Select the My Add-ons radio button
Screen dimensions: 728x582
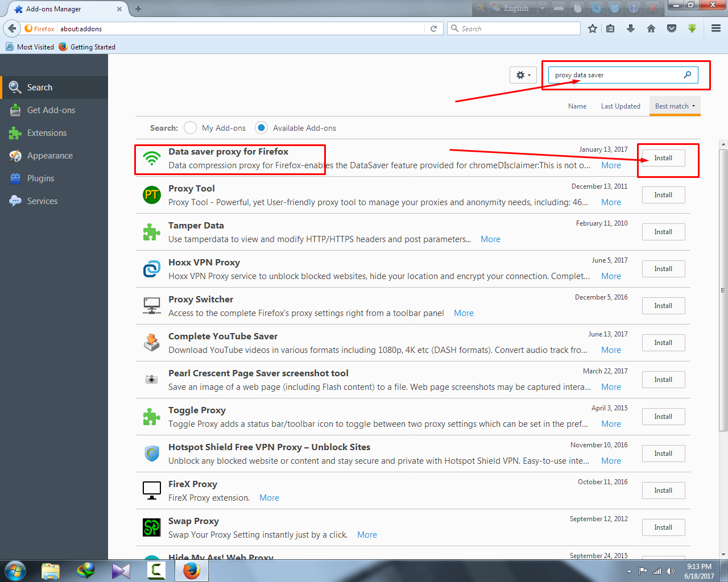(x=191, y=128)
